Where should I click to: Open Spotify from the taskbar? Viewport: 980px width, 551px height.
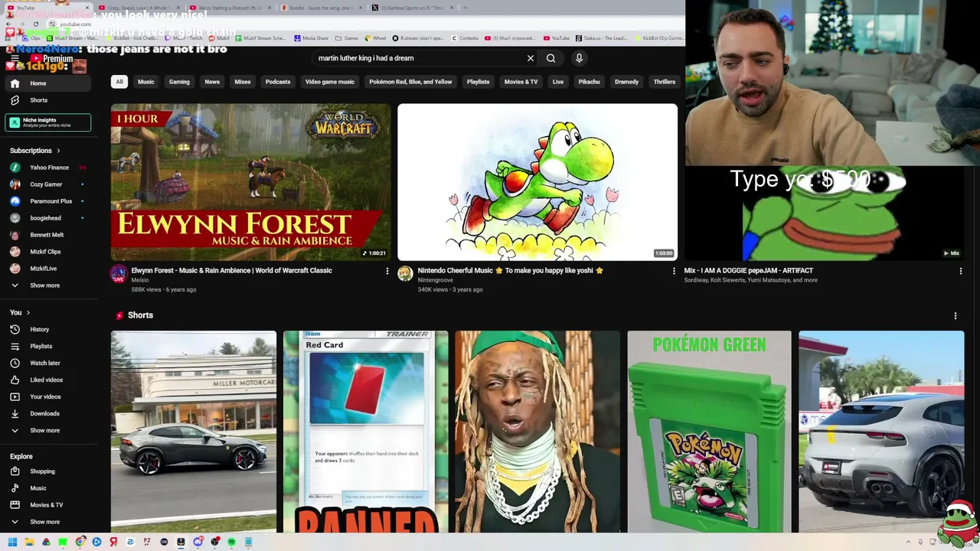tap(231, 542)
